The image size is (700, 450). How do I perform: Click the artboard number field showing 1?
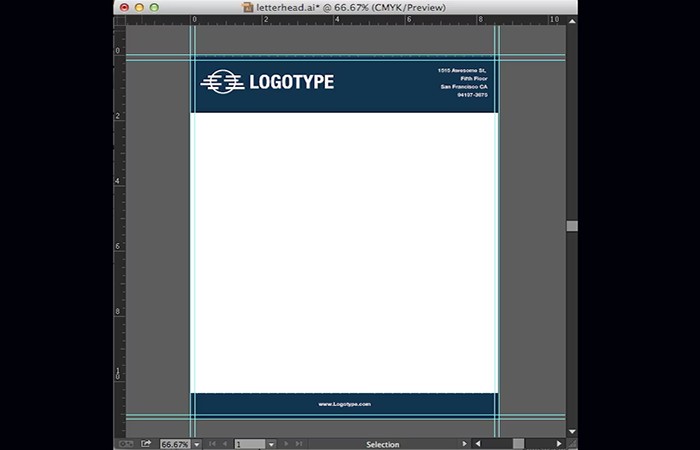pos(250,444)
